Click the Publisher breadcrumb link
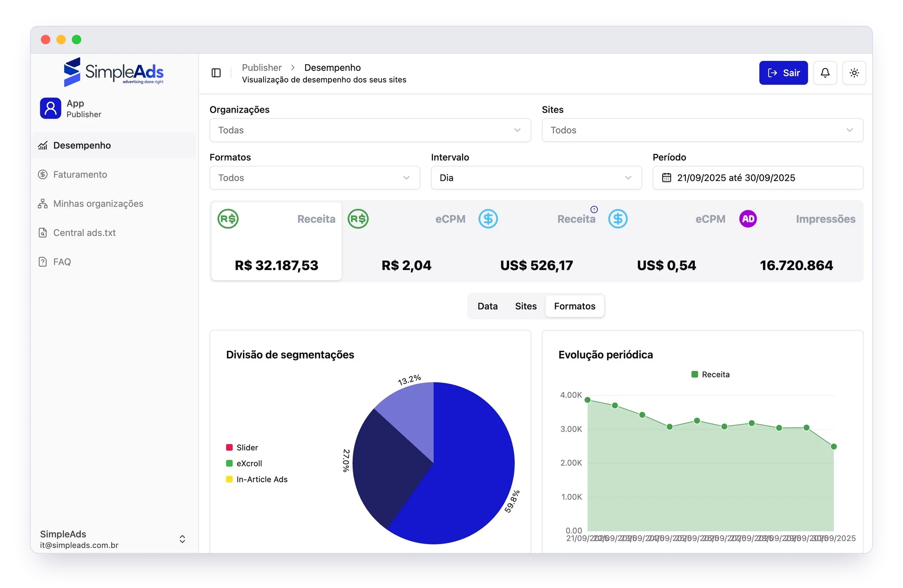This screenshot has height=588, width=903. point(261,68)
